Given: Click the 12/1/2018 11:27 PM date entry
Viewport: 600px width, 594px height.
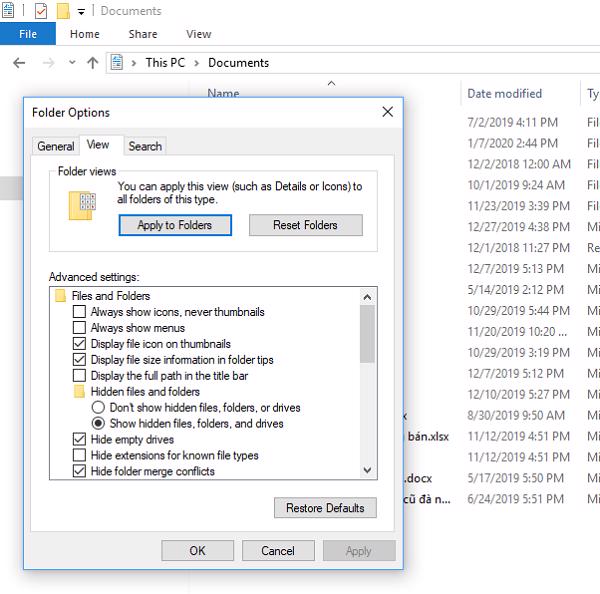Looking at the screenshot, I should 518,248.
